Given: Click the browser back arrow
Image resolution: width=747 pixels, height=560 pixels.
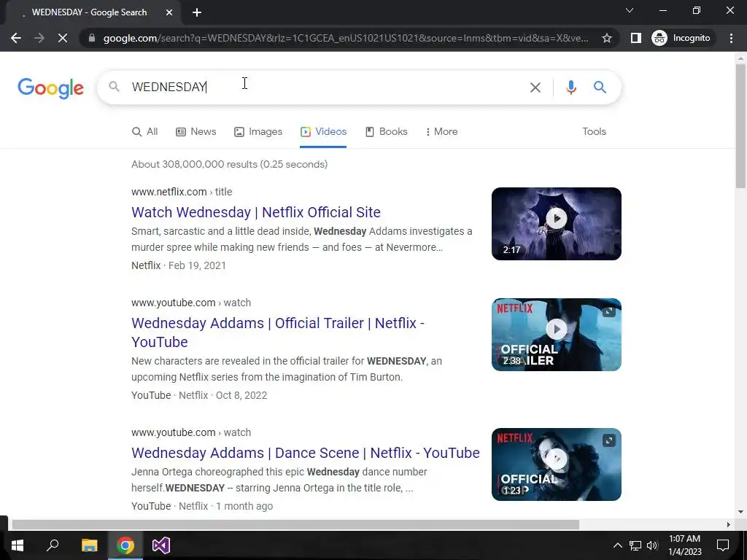Looking at the screenshot, I should pos(16,38).
